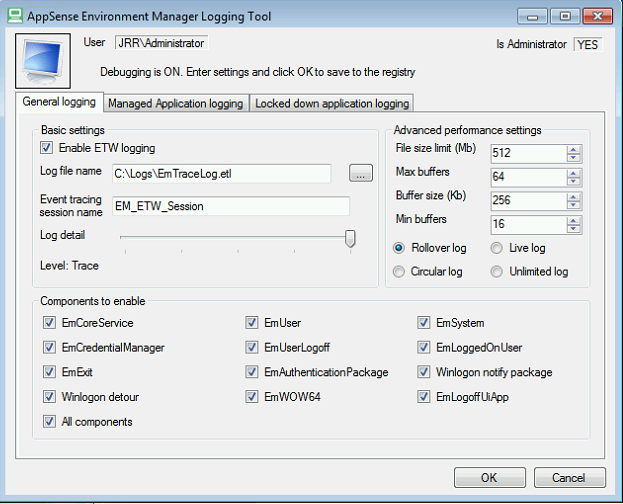Uncheck the EmCredentialManager component
623x504 pixels.
[x=49, y=347]
